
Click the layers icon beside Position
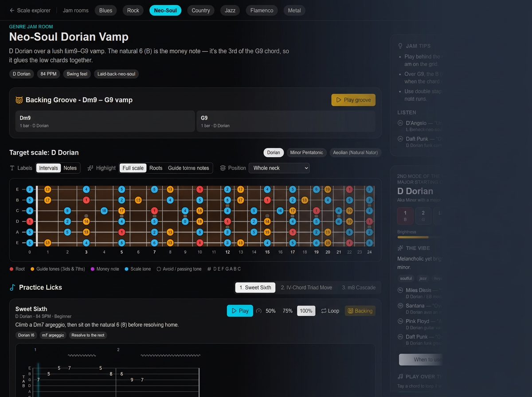[x=223, y=168]
